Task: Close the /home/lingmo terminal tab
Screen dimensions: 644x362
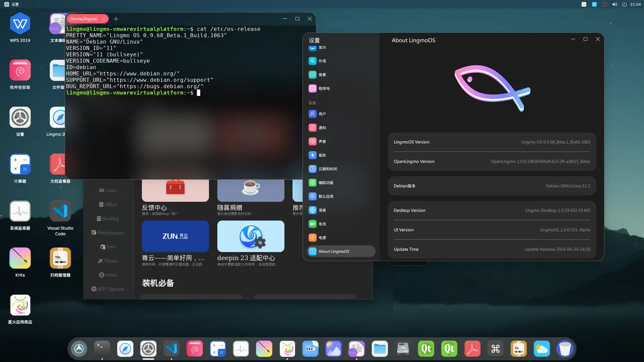Action: point(104,19)
